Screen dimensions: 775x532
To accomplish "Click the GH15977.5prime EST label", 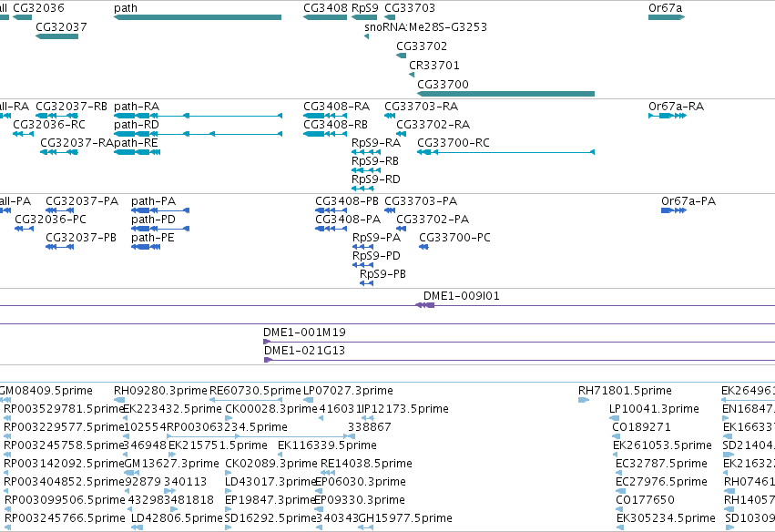I will tap(404, 518).
